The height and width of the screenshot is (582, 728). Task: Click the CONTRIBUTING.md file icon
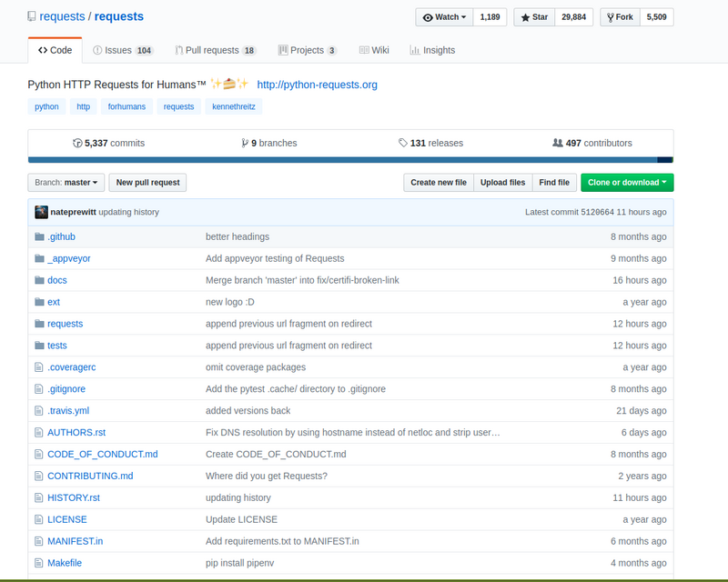click(x=39, y=477)
